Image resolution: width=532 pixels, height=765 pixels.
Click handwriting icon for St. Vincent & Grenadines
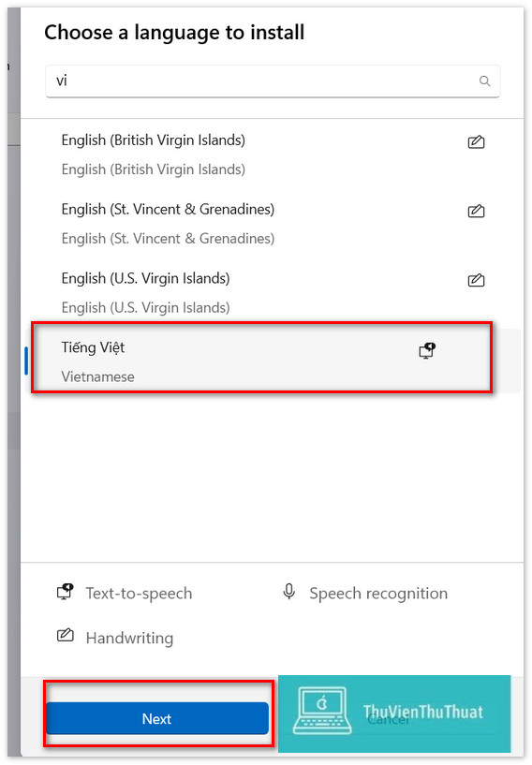coord(476,212)
